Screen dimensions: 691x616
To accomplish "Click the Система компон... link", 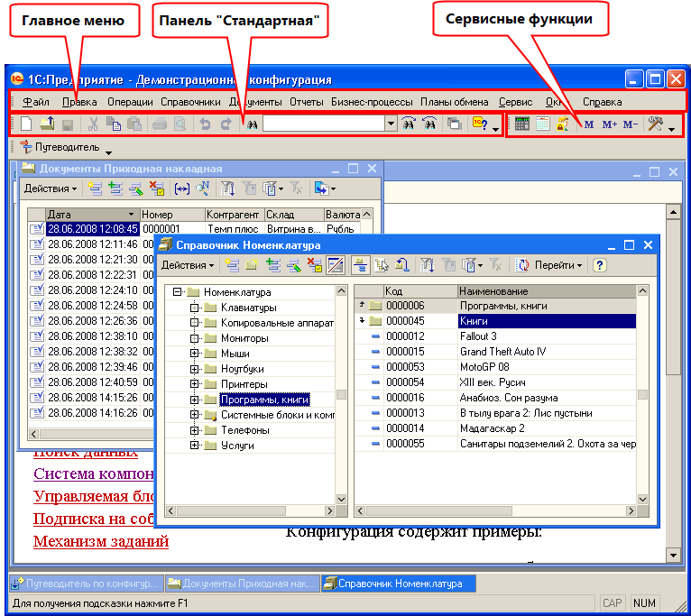I will (94, 473).
